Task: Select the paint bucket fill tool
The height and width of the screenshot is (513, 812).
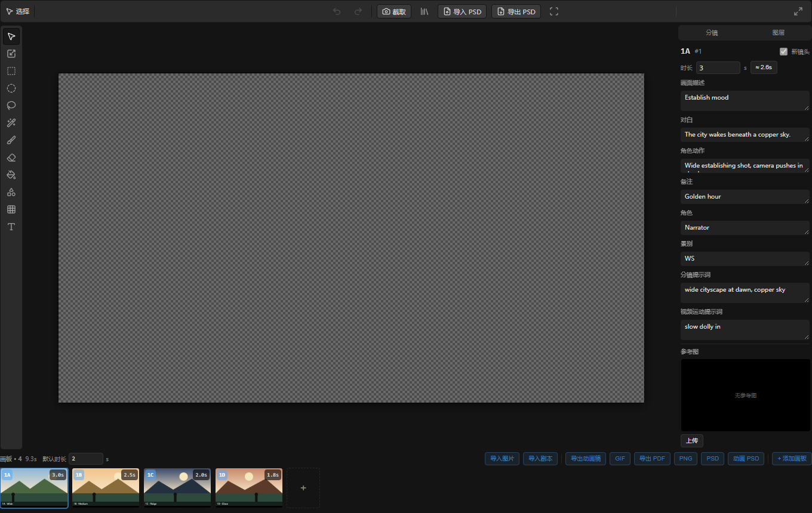Action: [x=11, y=175]
